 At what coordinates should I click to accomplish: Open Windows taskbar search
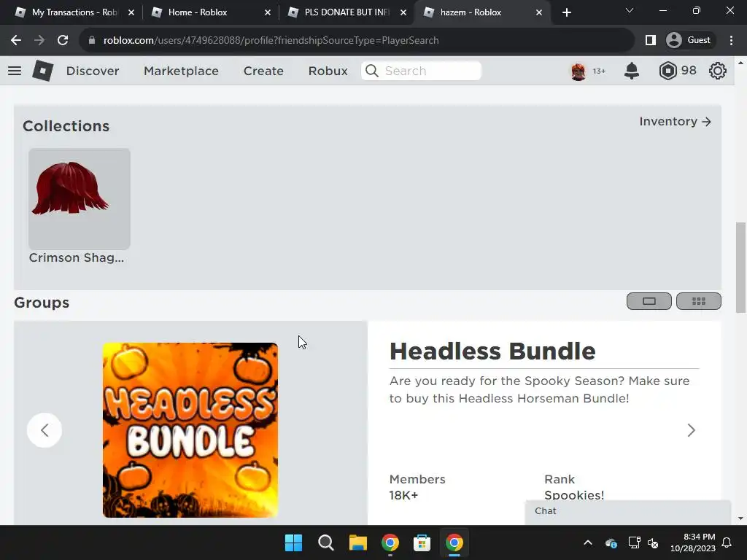tap(326, 542)
